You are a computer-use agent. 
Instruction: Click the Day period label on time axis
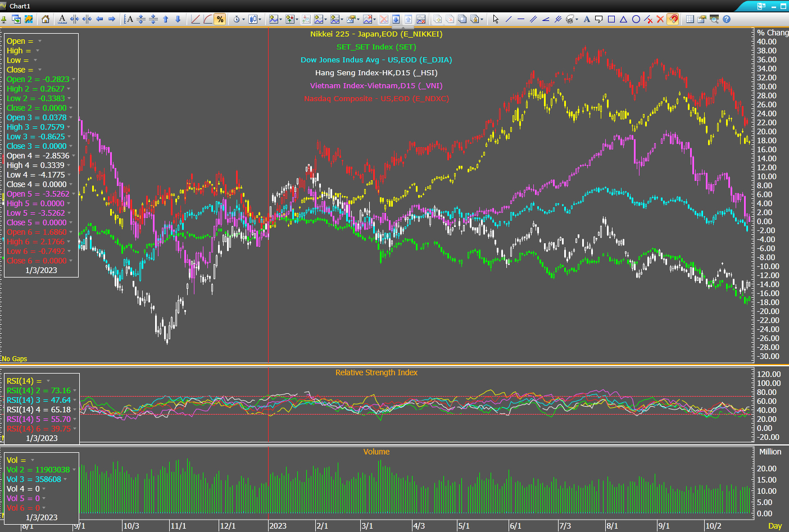click(775, 526)
